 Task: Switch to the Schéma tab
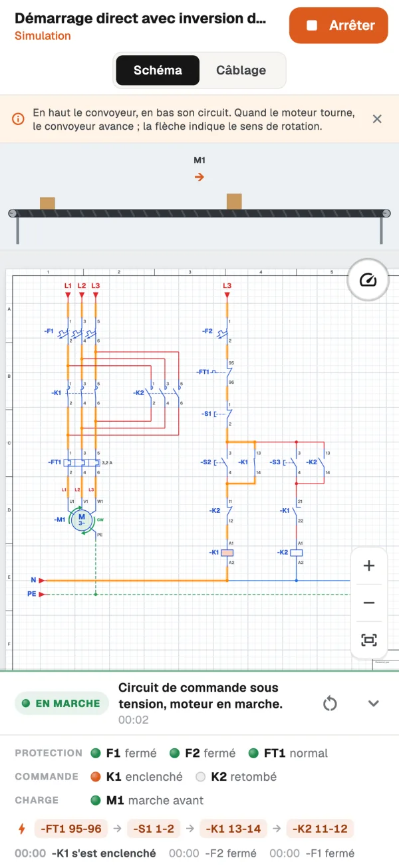(x=158, y=70)
